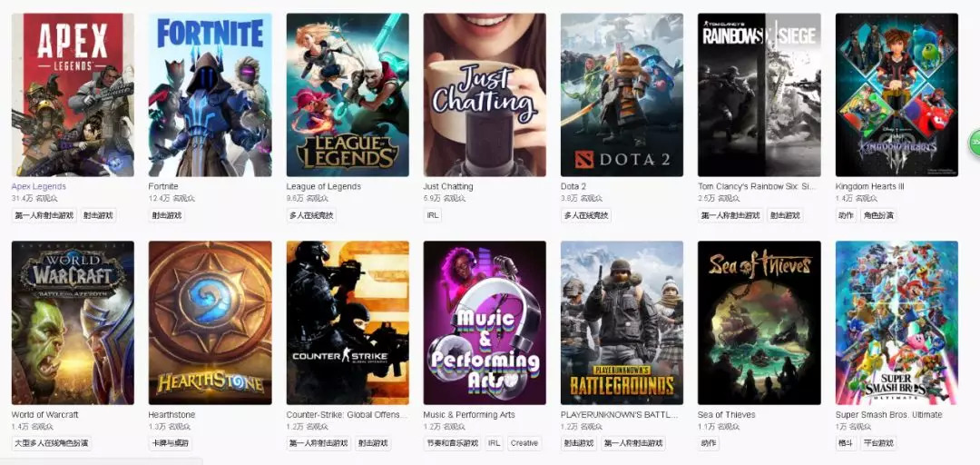
Task: Open the Super Smash Bros. Ultimate cover
Action: pos(897,322)
